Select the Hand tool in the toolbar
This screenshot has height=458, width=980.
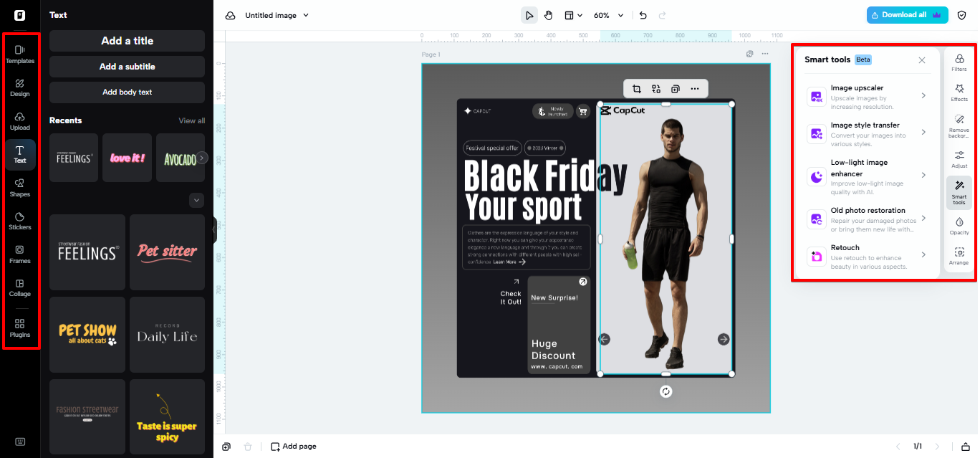[548, 14]
